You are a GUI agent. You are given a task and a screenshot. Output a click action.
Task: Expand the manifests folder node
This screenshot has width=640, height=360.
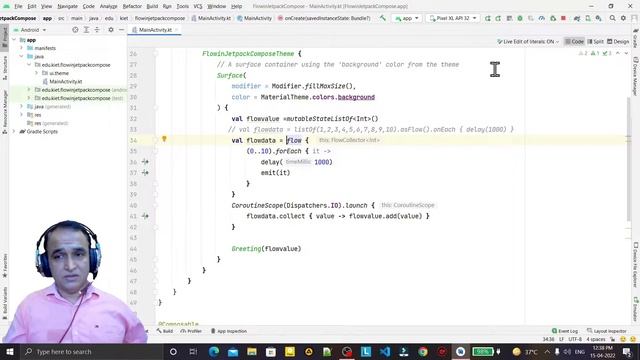(x=22, y=48)
